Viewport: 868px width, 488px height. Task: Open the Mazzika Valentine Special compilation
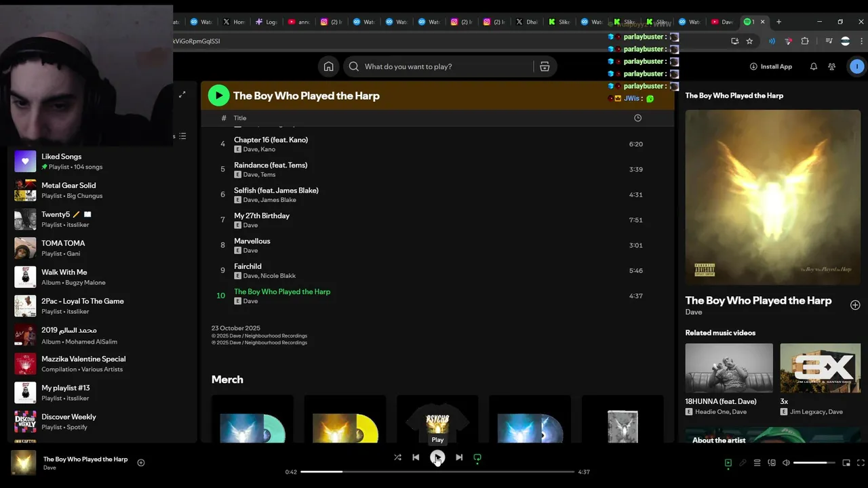click(102, 364)
